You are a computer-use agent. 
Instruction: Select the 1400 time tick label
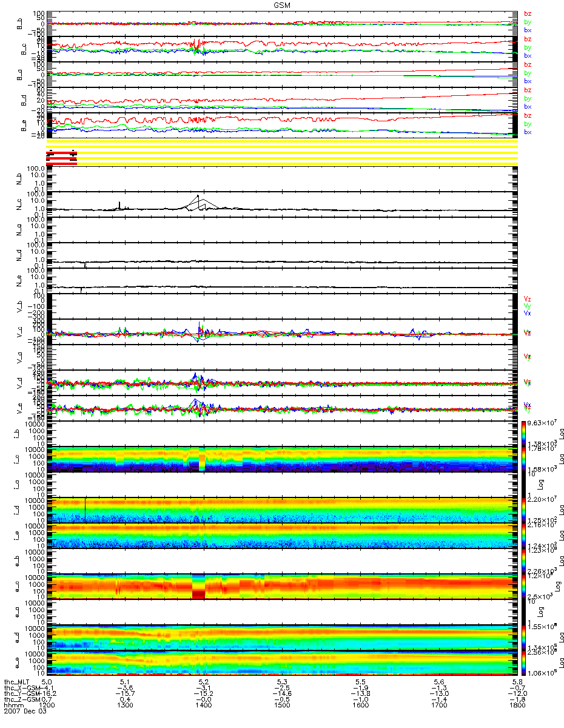[x=203, y=706]
